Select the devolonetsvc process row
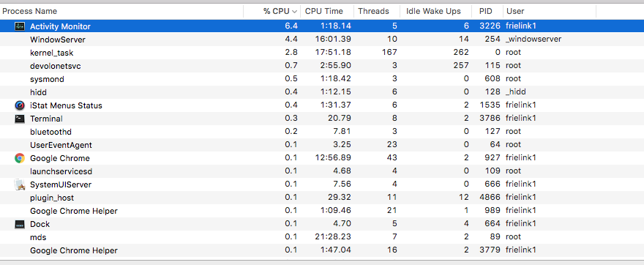 [322, 66]
